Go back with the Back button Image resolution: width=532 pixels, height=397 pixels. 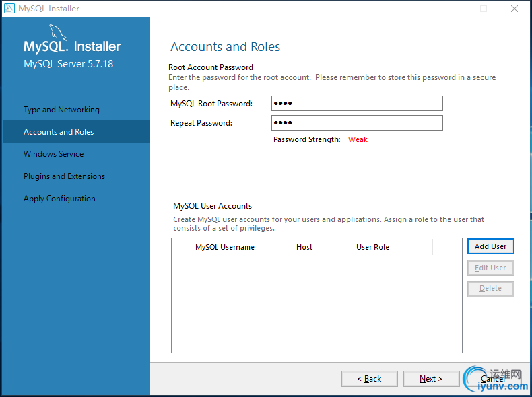(369, 379)
